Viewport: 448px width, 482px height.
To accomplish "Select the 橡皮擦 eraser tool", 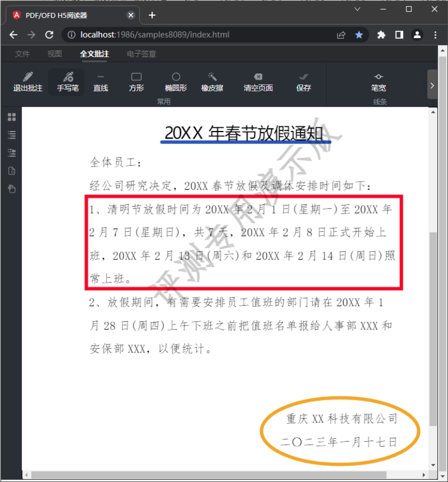I will tap(212, 82).
